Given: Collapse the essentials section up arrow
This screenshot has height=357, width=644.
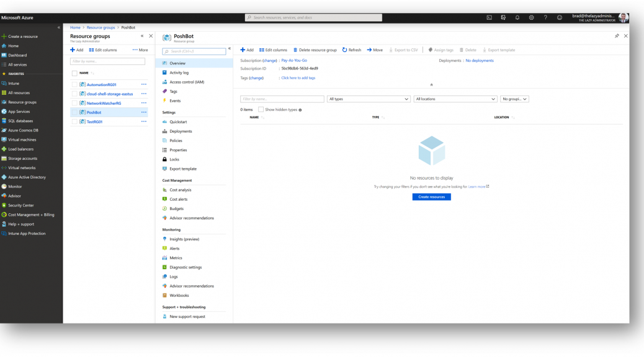Looking at the screenshot, I should [431, 85].
